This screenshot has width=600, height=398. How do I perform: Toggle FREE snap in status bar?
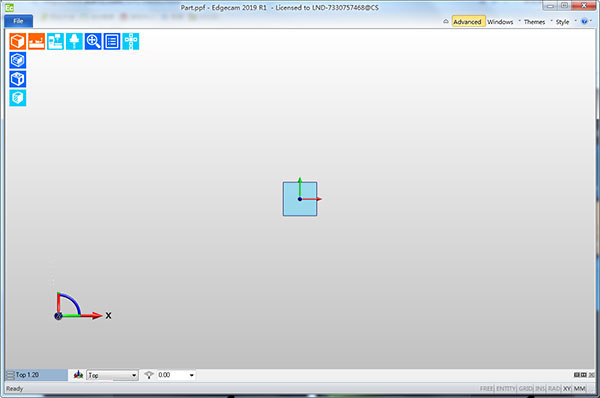[486, 388]
